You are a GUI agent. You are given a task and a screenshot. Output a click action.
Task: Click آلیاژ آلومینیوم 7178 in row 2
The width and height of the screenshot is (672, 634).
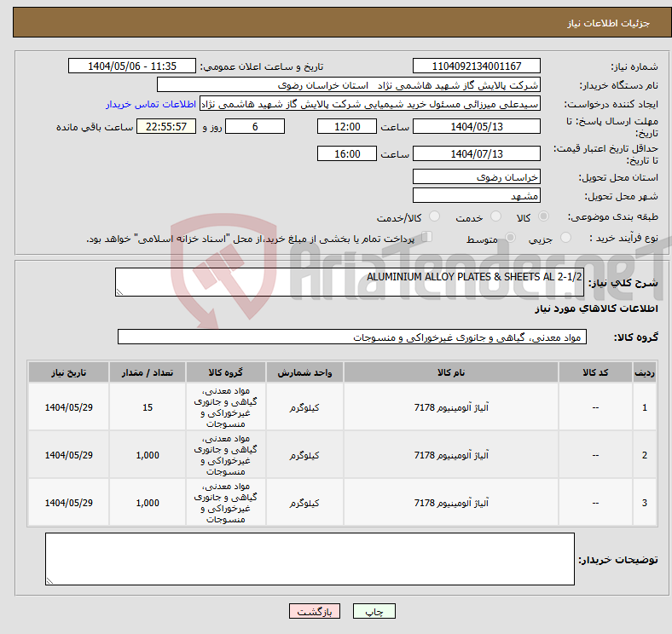pos(451,455)
